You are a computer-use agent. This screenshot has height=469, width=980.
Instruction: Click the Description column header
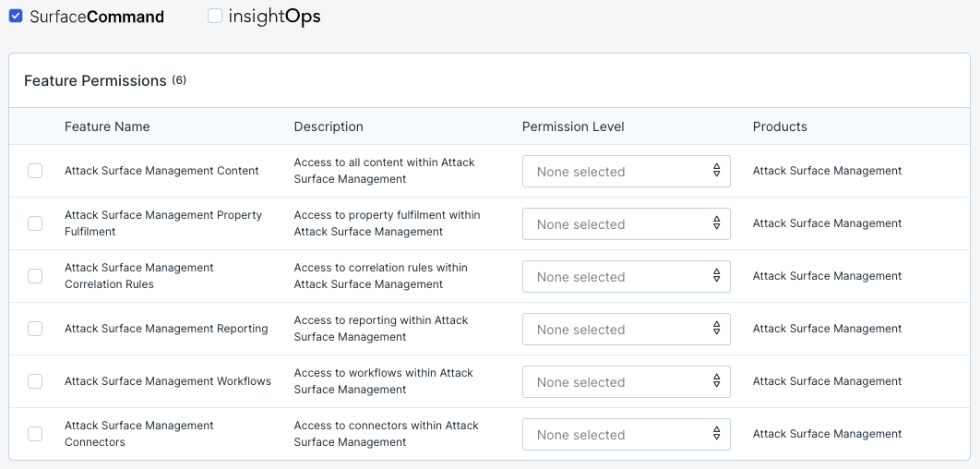(329, 126)
